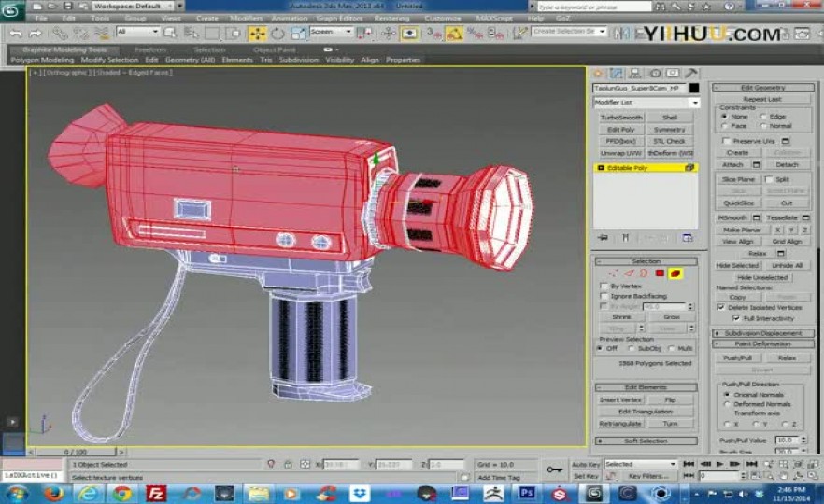Open the Modifier List dropdown
The image size is (824, 504).
646,103
